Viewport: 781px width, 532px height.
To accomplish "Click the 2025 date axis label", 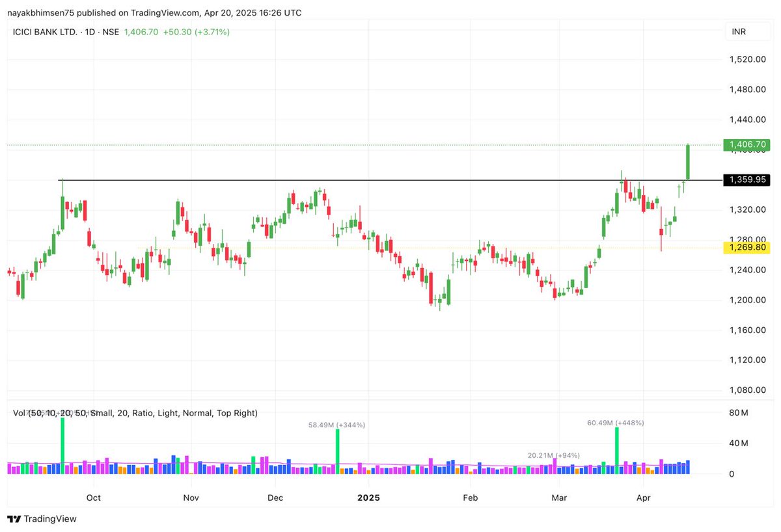I will [368, 498].
